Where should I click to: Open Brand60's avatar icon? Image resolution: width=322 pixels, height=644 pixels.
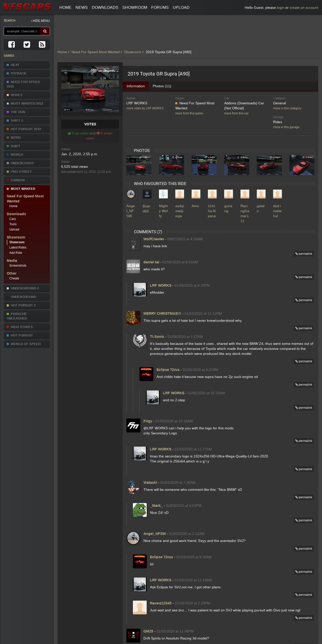147,194
